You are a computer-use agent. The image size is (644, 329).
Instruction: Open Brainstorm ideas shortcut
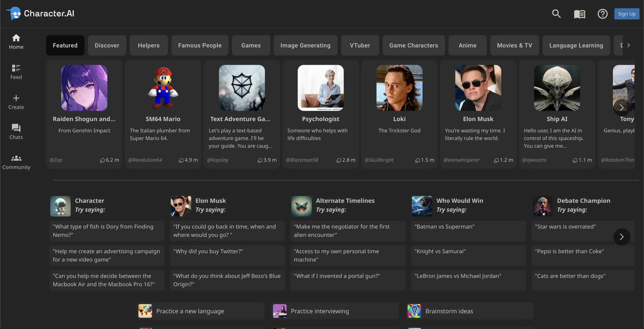pos(470,311)
